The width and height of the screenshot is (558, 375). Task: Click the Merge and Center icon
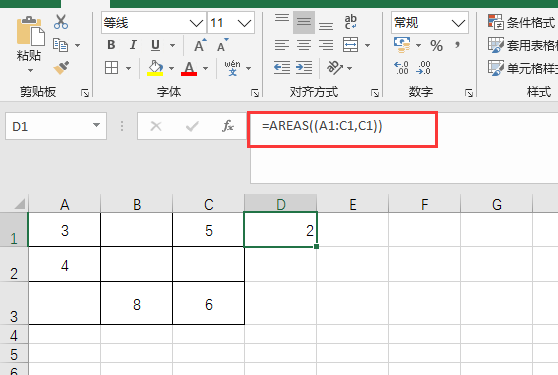[x=351, y=45]
